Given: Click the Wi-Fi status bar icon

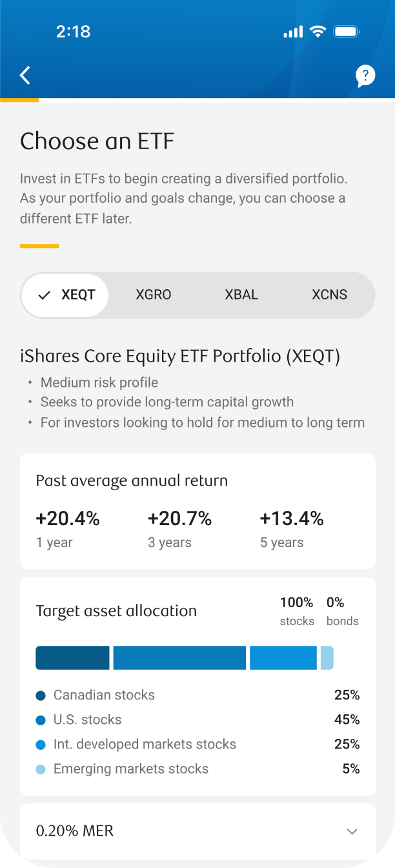Looking at the screenshot, I should [x=318, y=31].
